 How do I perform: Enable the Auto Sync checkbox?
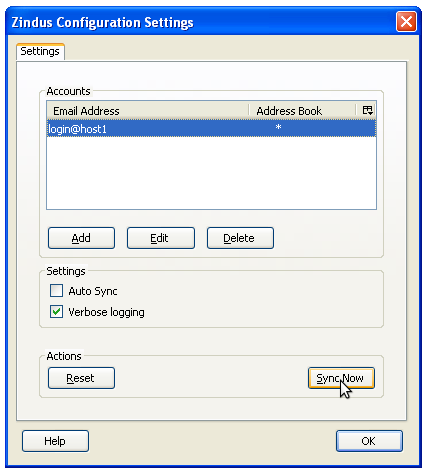(x=56, y=291)
